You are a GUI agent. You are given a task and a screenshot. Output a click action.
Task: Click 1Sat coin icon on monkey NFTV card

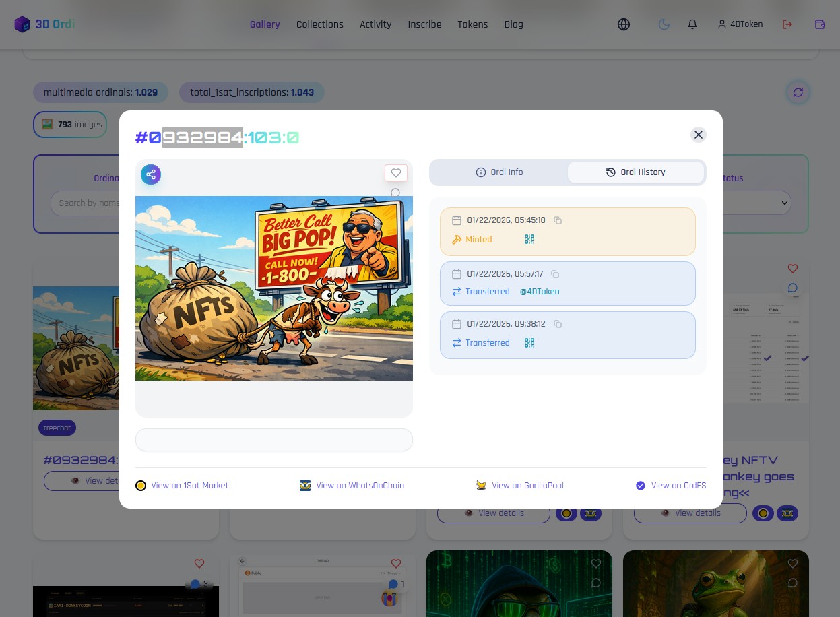763,513
